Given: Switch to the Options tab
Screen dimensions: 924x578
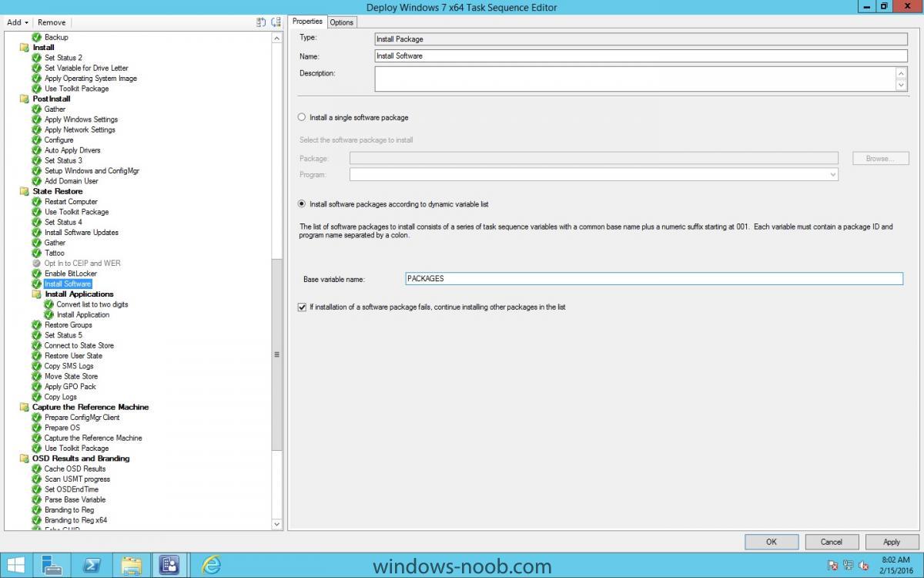Looking at the screenshot, I should click(x=342, y=22).
